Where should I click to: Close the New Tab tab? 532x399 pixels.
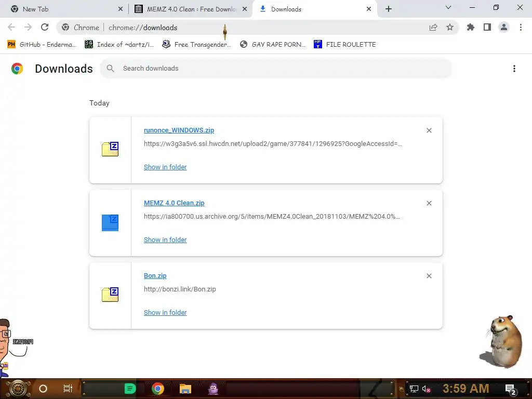[x=121, y=9]
